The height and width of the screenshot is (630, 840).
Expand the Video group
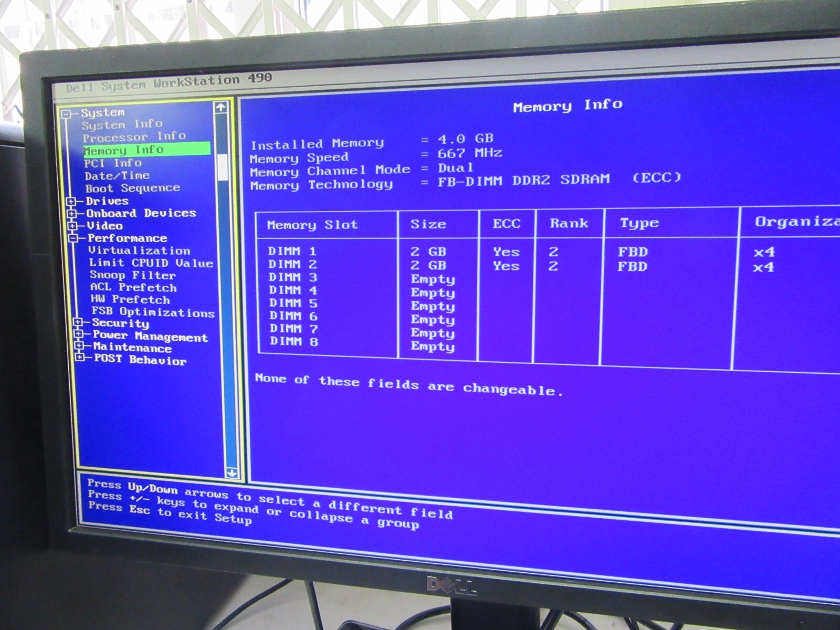pos(73,226)
